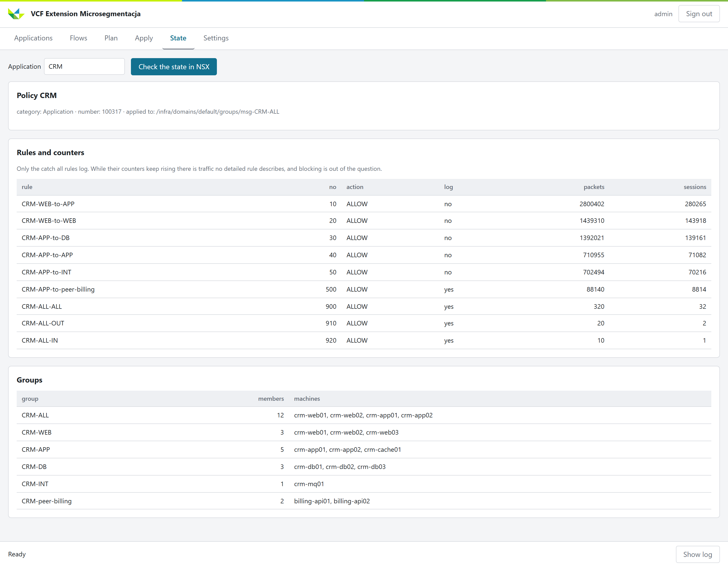
Task: Open the Applications tab
Action: 33,38
